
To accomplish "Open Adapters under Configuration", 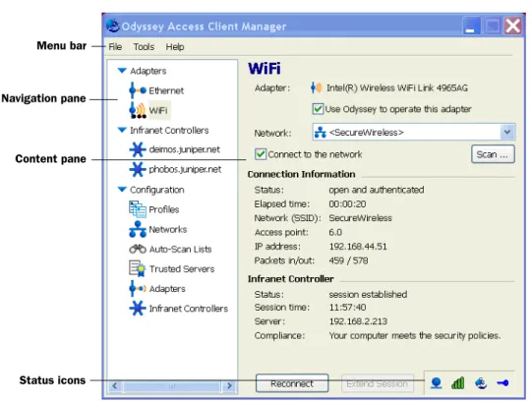I will [x=167, y=289].
